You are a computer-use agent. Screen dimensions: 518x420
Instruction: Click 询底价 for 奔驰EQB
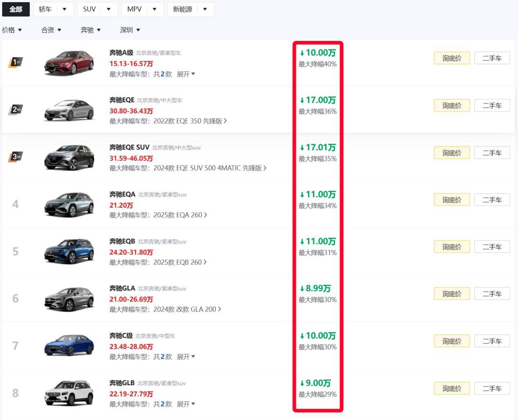point(452,247)
